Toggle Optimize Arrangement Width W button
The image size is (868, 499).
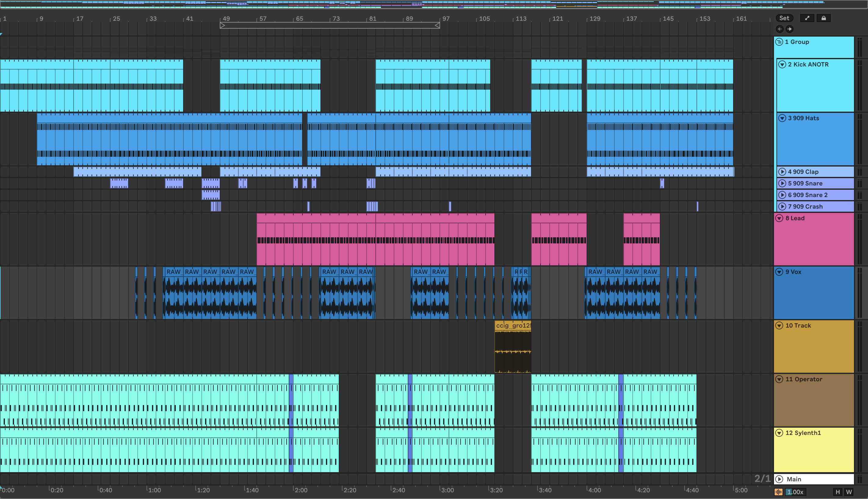[x=849, y=492]
